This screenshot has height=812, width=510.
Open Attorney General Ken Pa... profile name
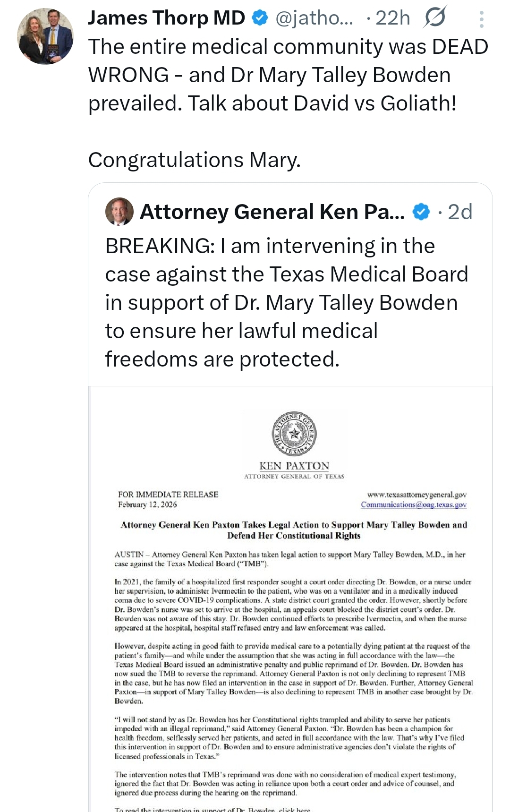(x=272, y=212)
